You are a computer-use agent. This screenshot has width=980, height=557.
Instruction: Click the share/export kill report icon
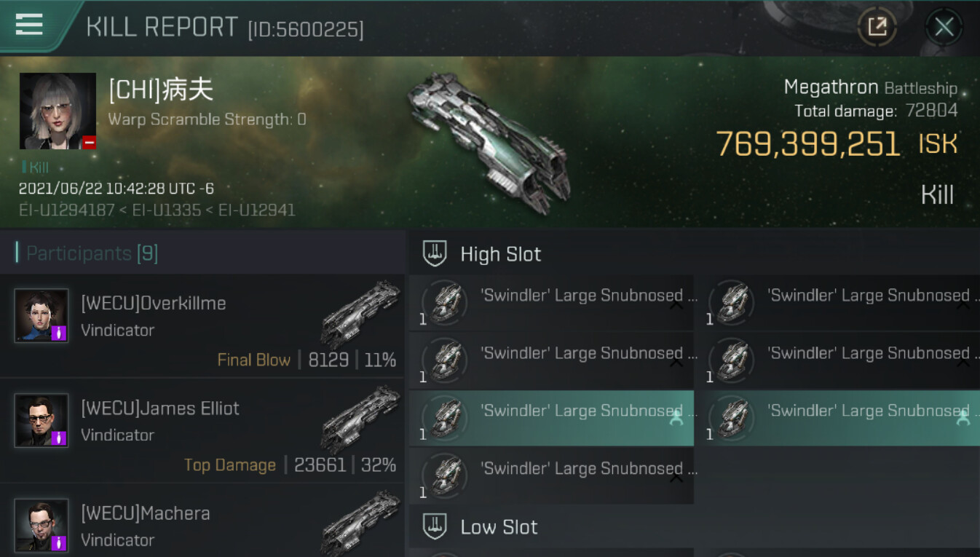(877, 27)
